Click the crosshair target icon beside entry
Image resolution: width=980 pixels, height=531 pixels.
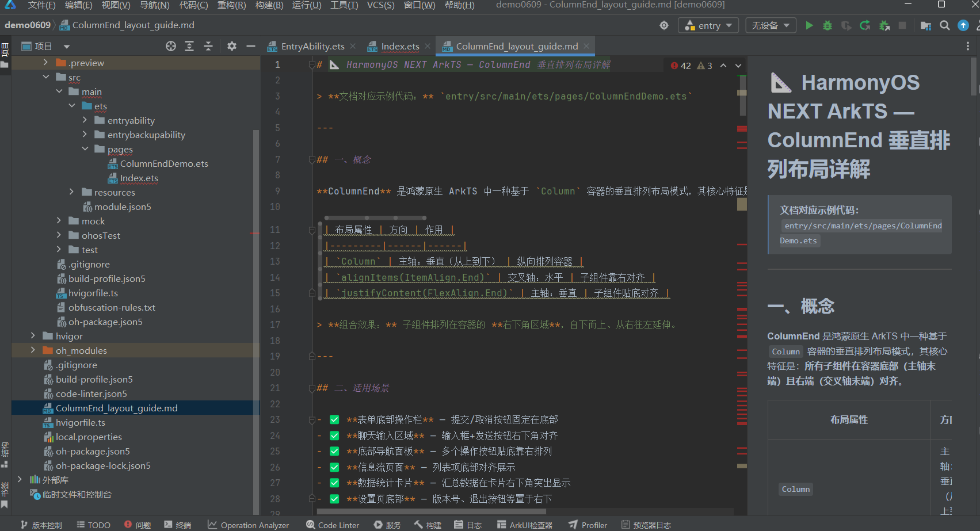click(x=664, y=25)
